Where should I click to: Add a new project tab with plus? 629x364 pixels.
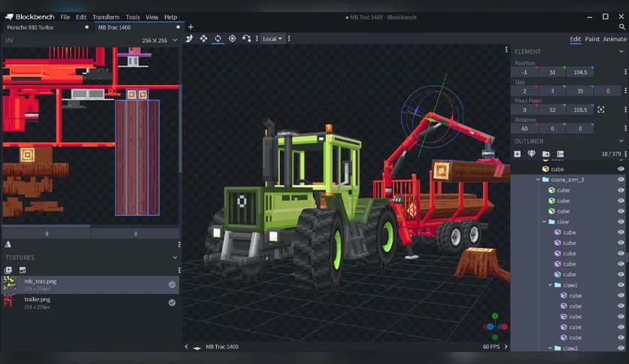pos(191,27)
